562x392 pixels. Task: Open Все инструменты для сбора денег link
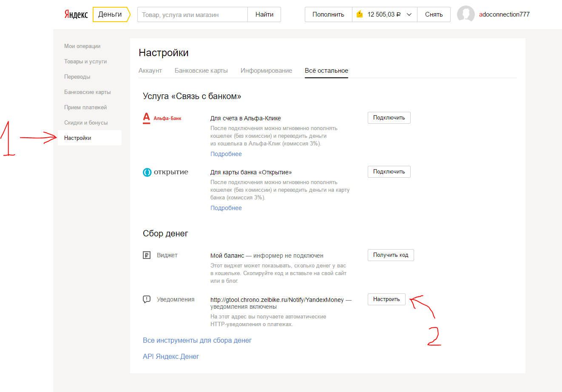pos(197,340)
